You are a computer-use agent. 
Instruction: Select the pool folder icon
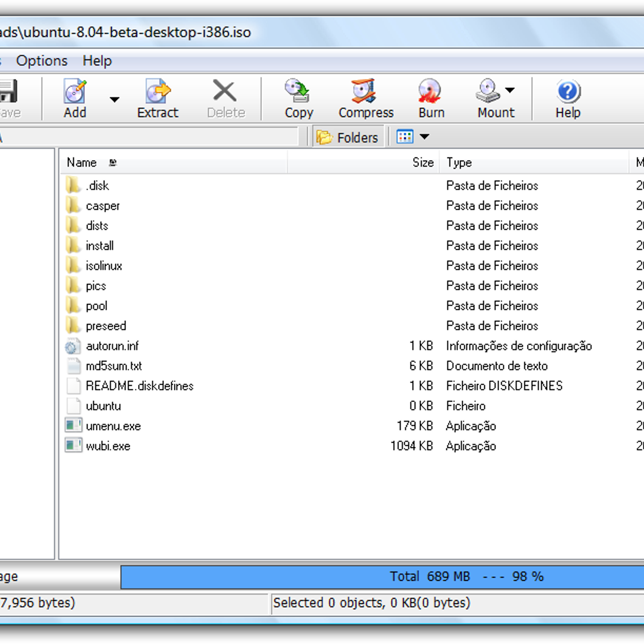[x=73, y=305]
